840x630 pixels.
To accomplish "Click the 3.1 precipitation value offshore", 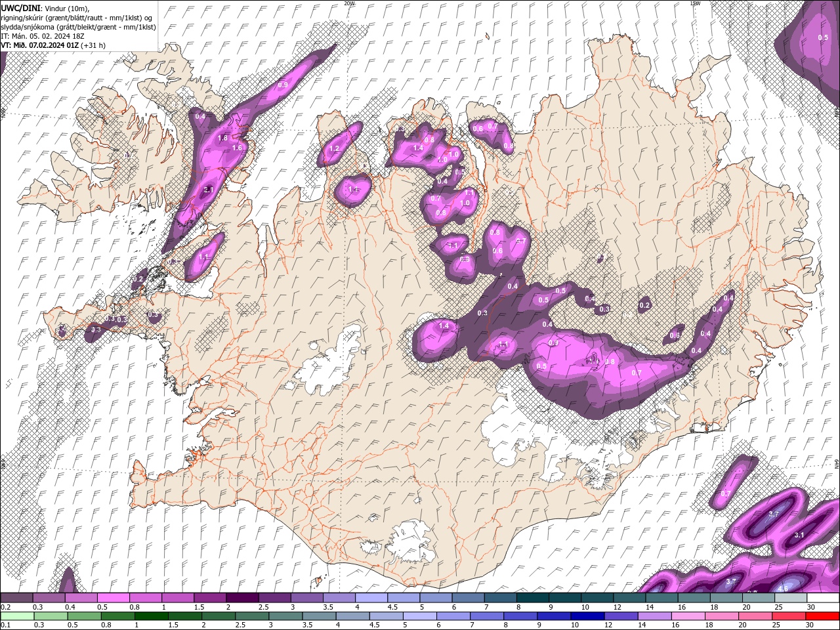I will (799, 535).
